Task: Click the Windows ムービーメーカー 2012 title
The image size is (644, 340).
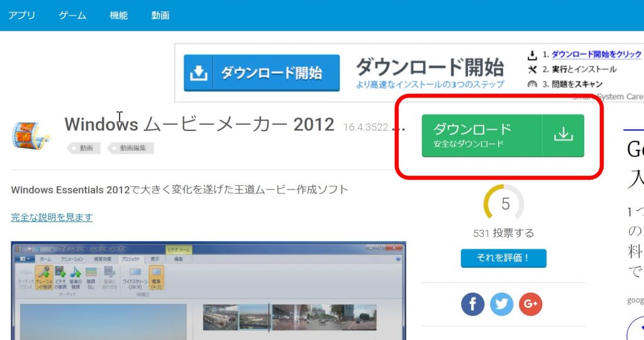Action: (199, 124)
